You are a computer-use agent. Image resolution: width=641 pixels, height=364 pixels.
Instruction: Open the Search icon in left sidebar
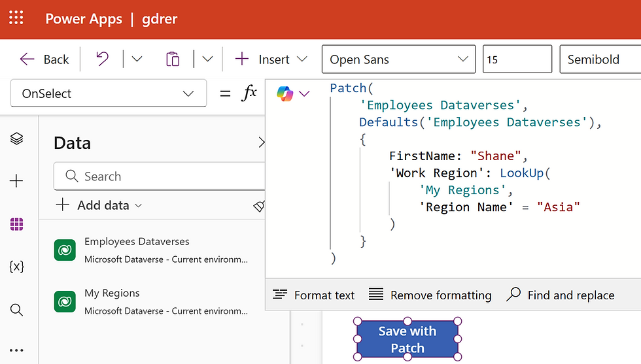17,310
